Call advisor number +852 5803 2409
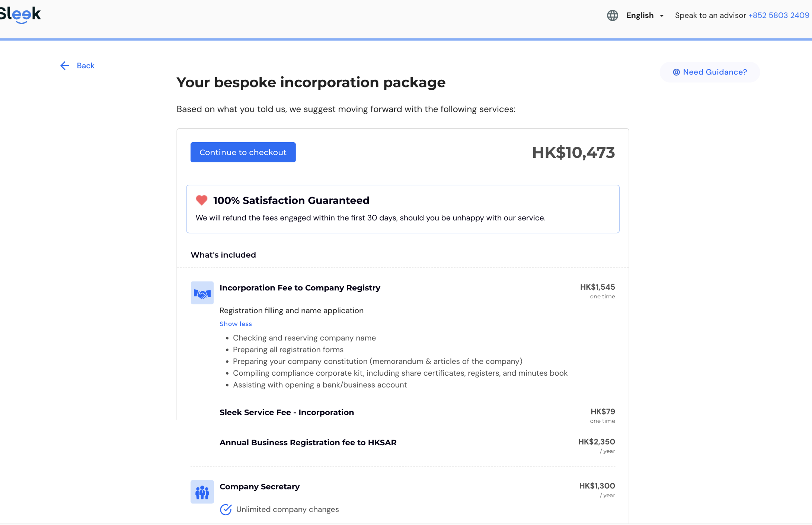812x525 pixels. click(x=779, y=15)
